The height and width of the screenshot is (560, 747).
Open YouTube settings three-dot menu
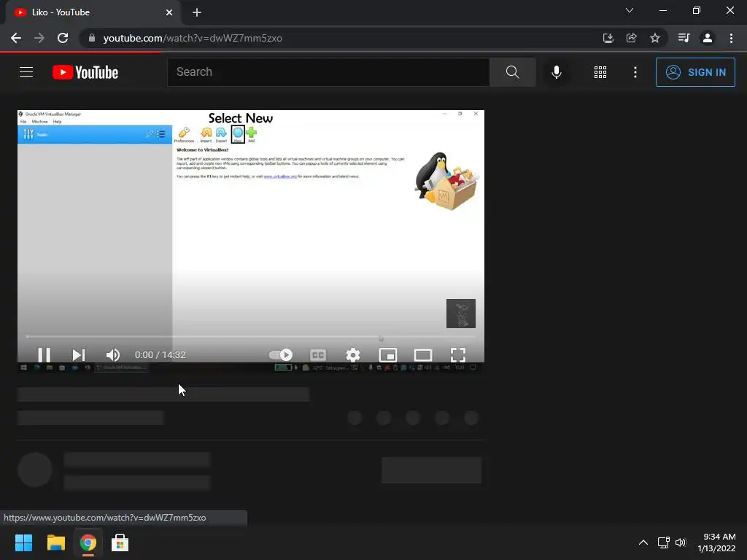(x=635, y=72)
